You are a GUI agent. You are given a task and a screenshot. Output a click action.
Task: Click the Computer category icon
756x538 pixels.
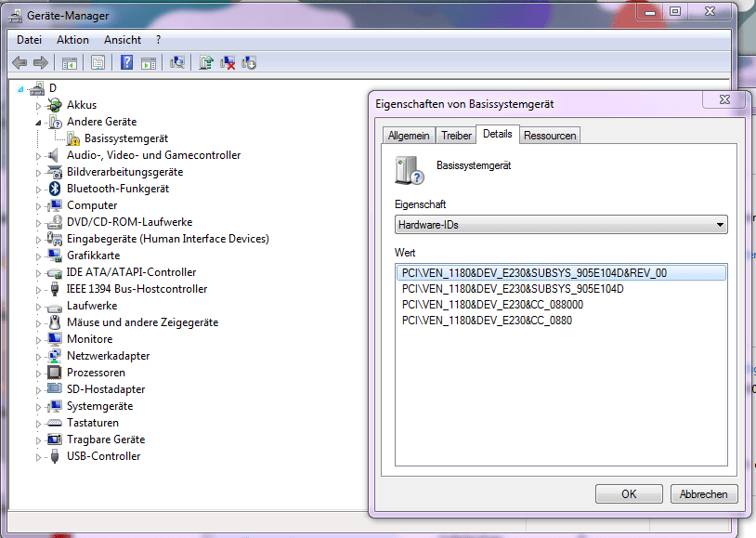coord(55,205)
